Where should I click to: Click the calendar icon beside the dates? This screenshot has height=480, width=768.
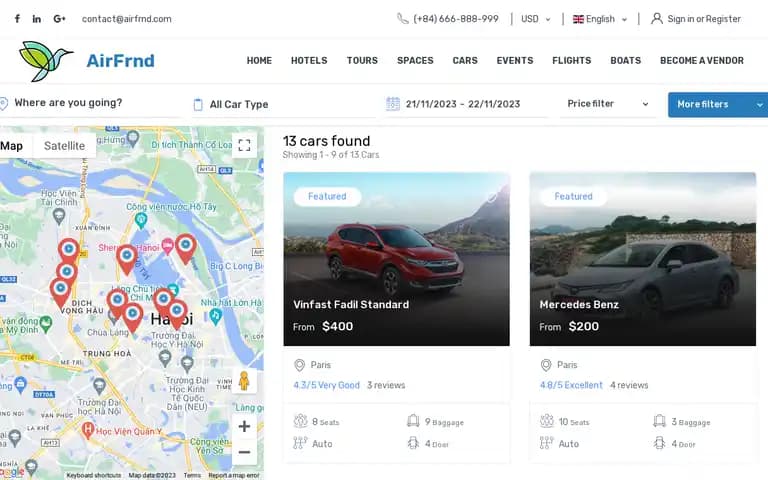click(x=393, y=104)
